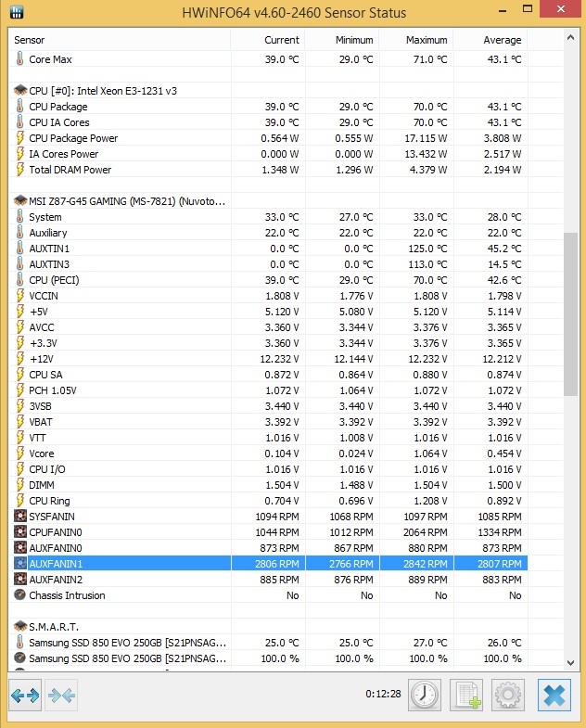Viewport: 586px width, 728px height.
Task: Click the vertical scrollbar thumb
Action: [570, 314]
